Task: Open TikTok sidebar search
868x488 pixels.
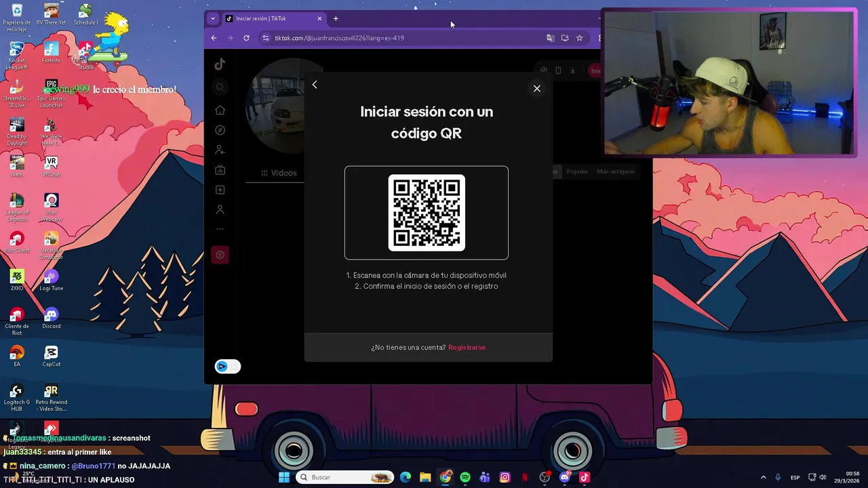Action: [x=220, y=87]
